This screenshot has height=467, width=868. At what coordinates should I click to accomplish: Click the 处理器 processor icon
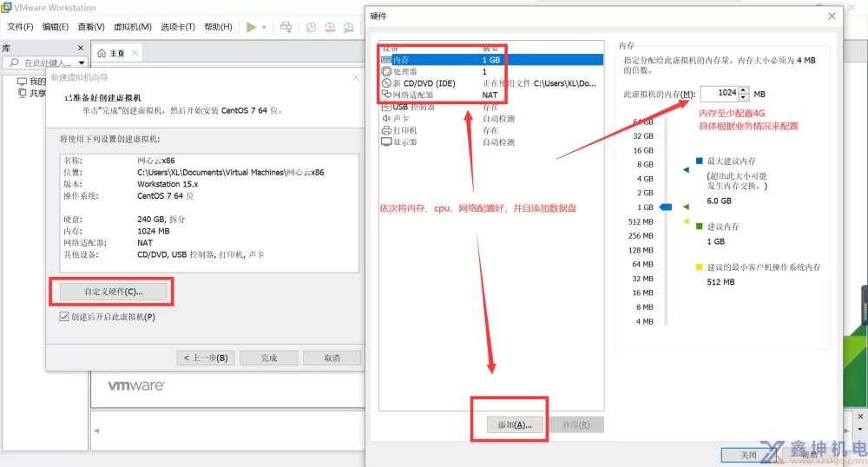pos(386,71)
